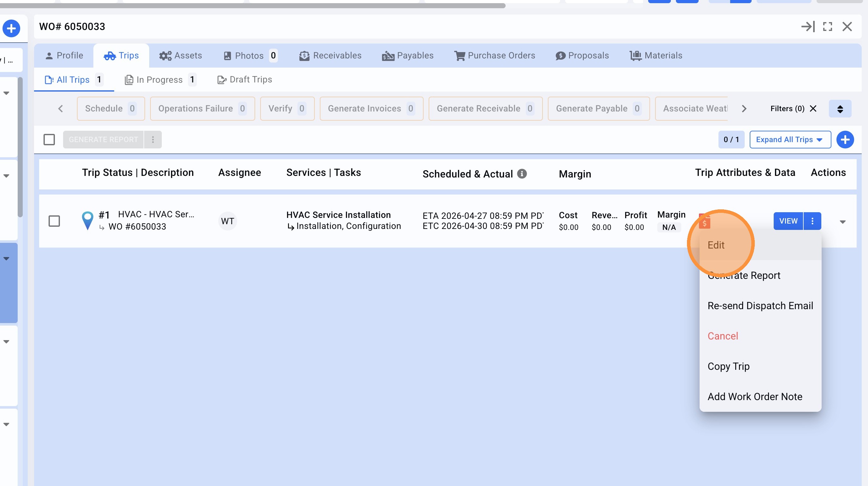Viewport: 868px width, 486px height.
Task: Open Expand All Trips dropdown
Action: coord(790,140)
